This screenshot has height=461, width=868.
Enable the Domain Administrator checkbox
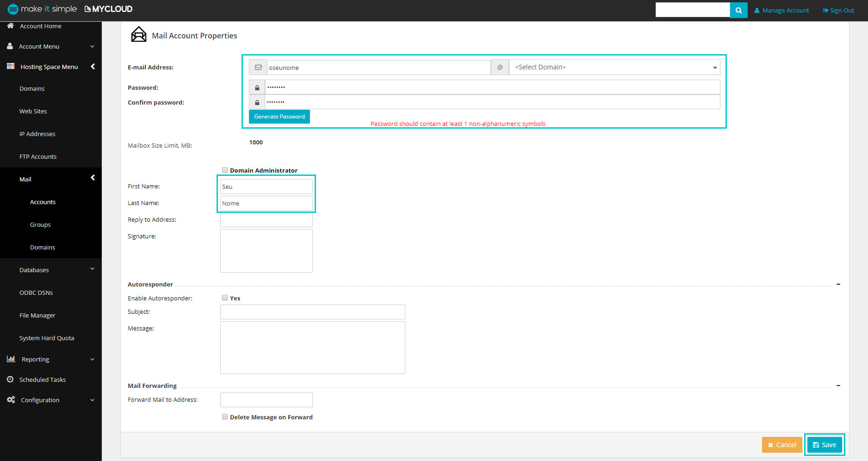tap(225, 170)
